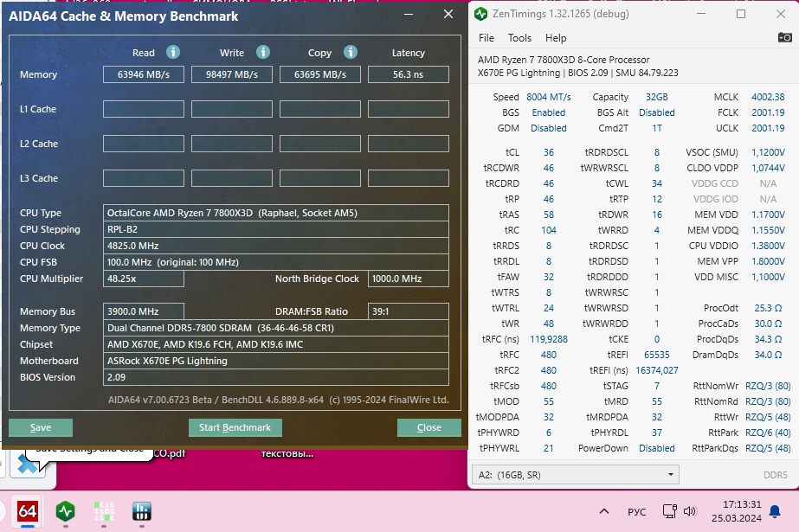Click the Memory Latency 56.3 ns field

pyautogui.click(x=409, y=74)
